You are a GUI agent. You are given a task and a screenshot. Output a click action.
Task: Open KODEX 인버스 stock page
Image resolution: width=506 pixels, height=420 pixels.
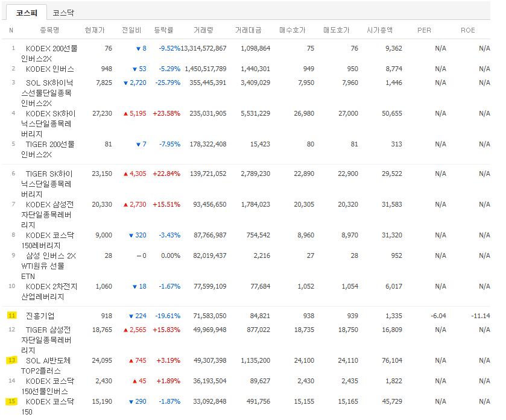tap(49, 69)
